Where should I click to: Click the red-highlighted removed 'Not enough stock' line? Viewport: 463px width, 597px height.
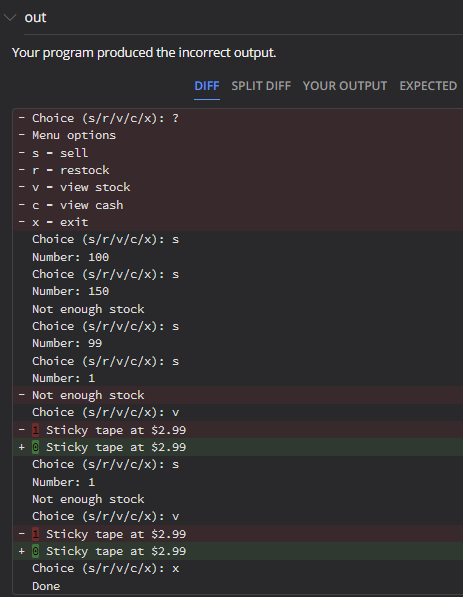pos(238,395)
